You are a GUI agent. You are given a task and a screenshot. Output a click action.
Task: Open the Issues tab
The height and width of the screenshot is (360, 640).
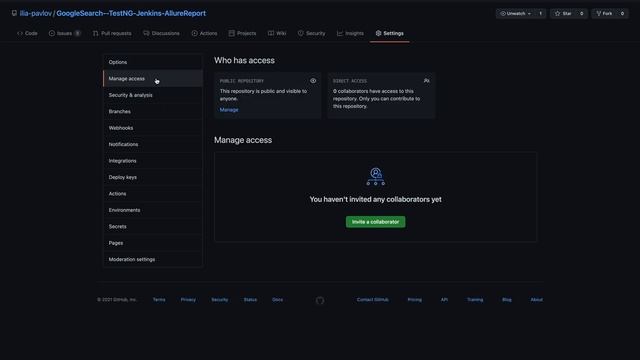pos(64,33)
